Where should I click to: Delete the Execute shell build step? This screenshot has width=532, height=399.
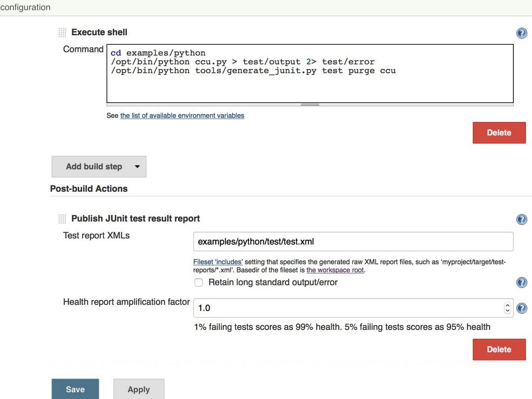click(499, 132)
